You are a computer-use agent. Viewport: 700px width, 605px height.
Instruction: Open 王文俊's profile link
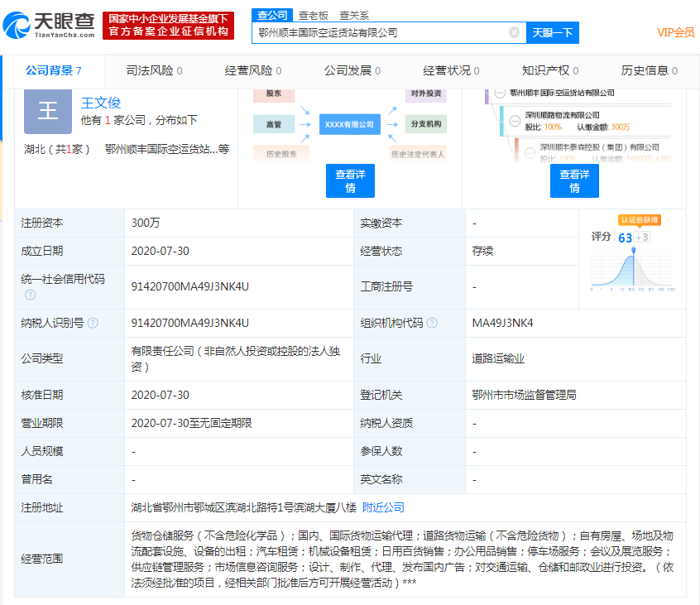(101, 103)
